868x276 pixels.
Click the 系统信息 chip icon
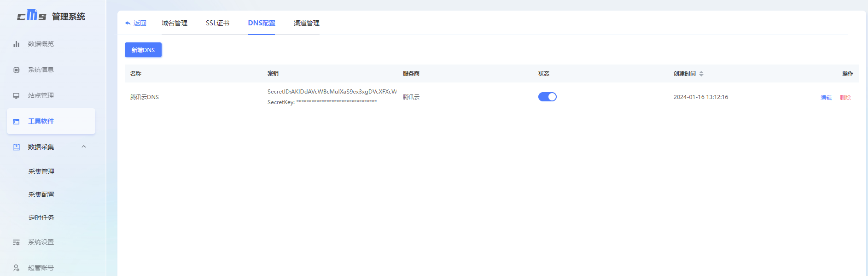pos(16,70)
